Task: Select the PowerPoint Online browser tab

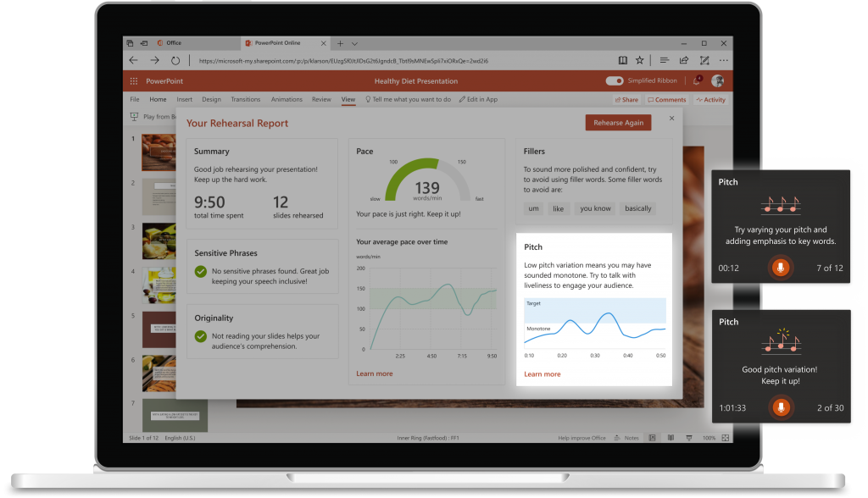Action: point(280,43)
